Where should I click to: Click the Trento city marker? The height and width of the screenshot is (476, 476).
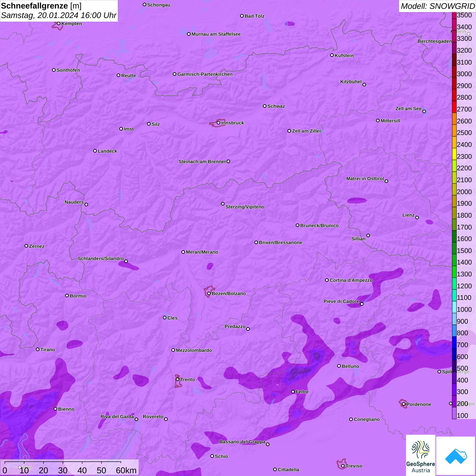click(x=177, y=379)
